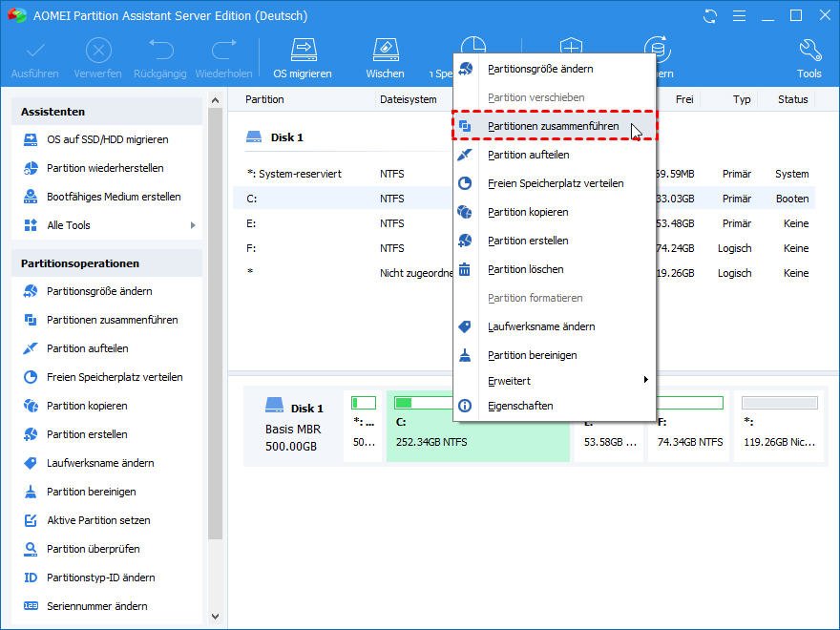Screen dimensions: 840x630
Task: Click the refresh icon in title bar
Action: coord(710,16)
